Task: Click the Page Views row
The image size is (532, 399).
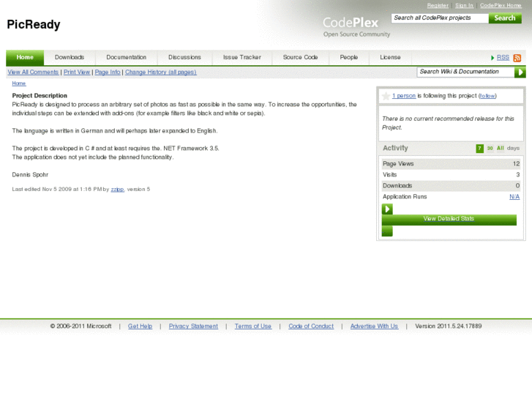Action: click(451, 164)
